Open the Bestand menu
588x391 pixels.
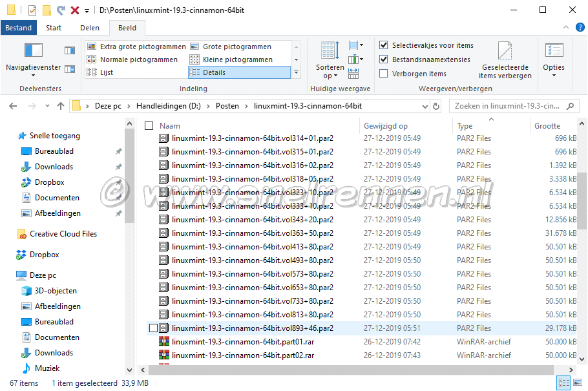[x=19, y=28]
